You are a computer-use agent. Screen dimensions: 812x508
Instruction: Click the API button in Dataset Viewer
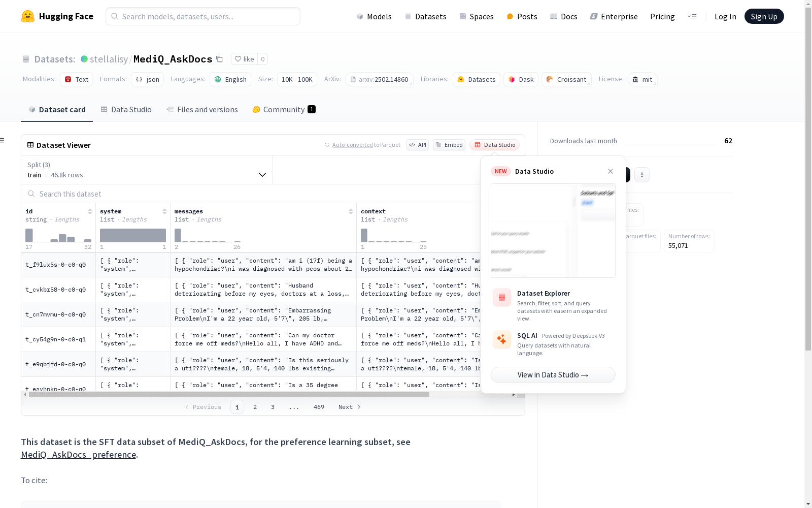pyautogui.click(x=418, y=145)
